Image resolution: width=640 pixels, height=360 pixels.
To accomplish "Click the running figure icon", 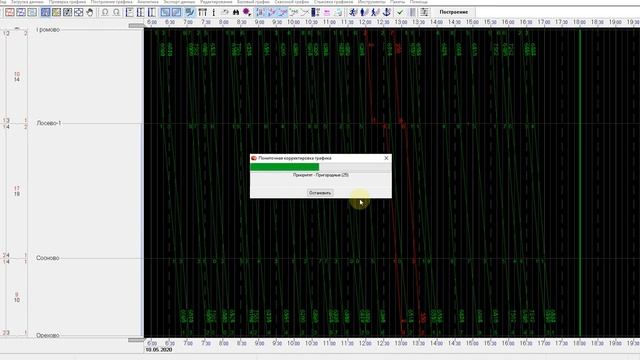I will [x=352, y=12].
